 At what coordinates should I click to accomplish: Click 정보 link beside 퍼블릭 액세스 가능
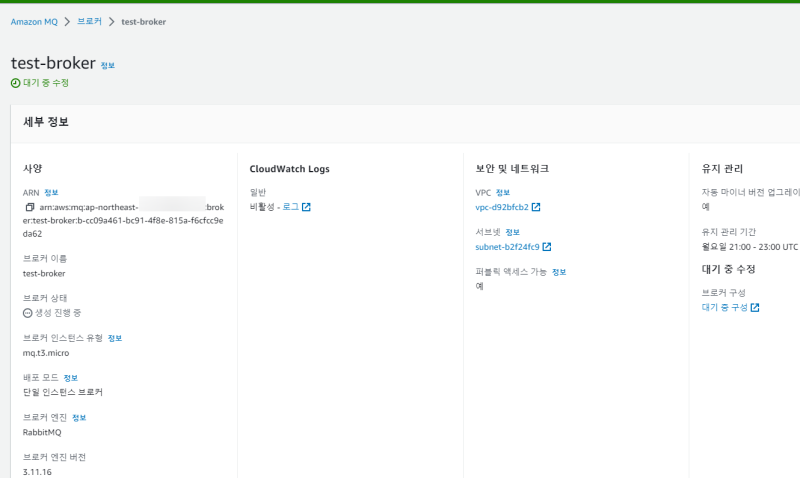coord(559,272)
